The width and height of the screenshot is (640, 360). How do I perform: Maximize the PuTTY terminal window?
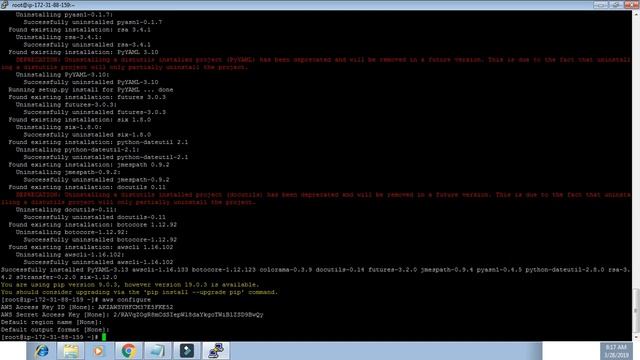[x=616, y=4]
